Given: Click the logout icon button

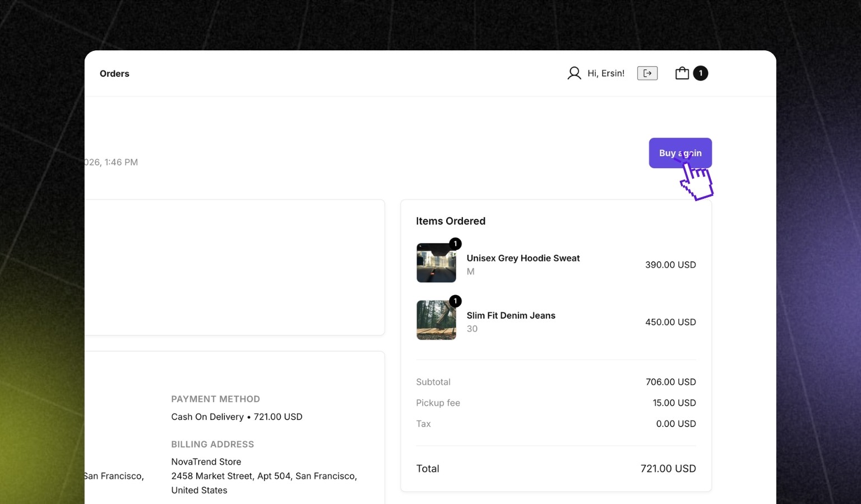Looking at the screenshot, I should (x=647, y=73).
